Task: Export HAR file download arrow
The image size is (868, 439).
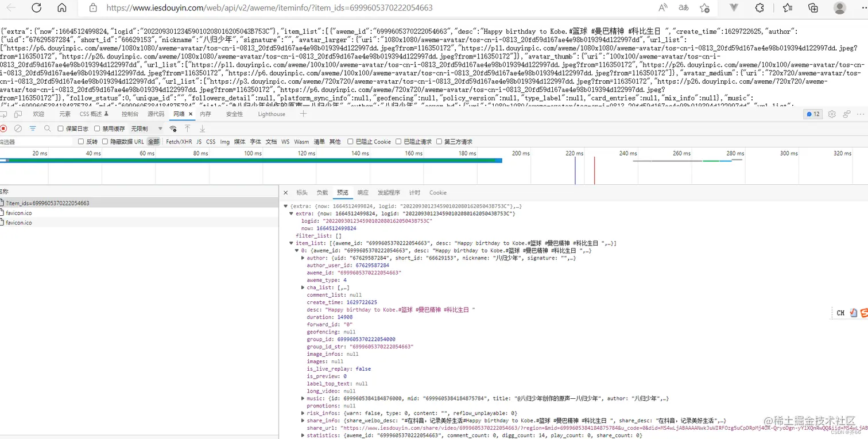Action: 202,129
